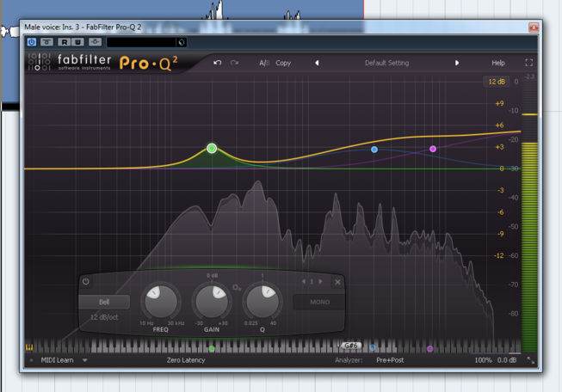Open the Help menu
562x392 pixels.
tap(498, 63)
